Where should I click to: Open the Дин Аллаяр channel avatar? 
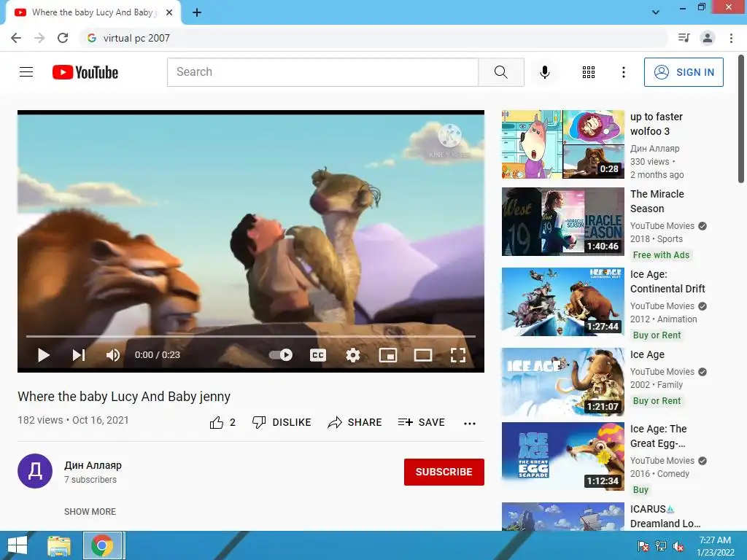click(35, 471)
